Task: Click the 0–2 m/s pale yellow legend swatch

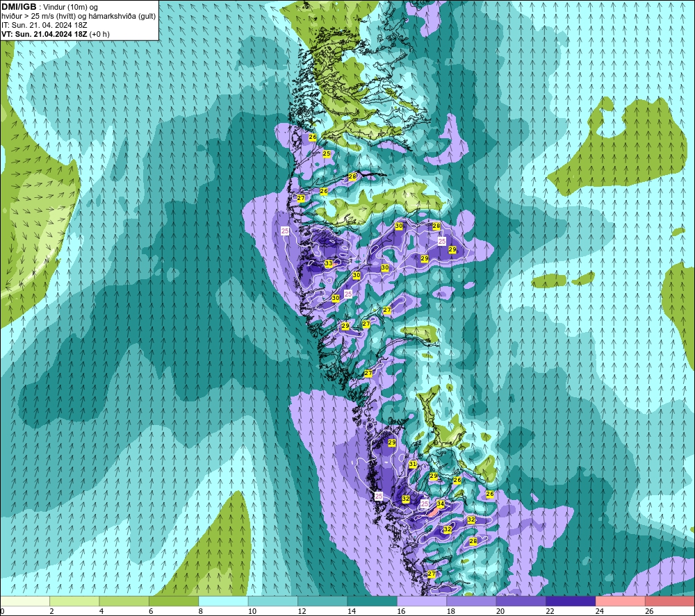Action: (x=25, y=601)
